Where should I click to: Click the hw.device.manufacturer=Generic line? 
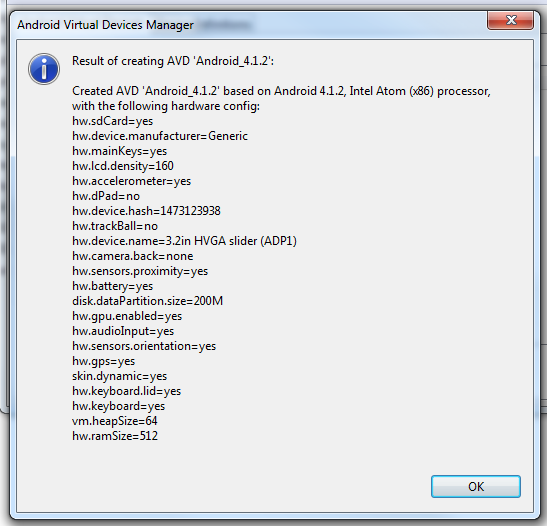(x=160, y=136)
